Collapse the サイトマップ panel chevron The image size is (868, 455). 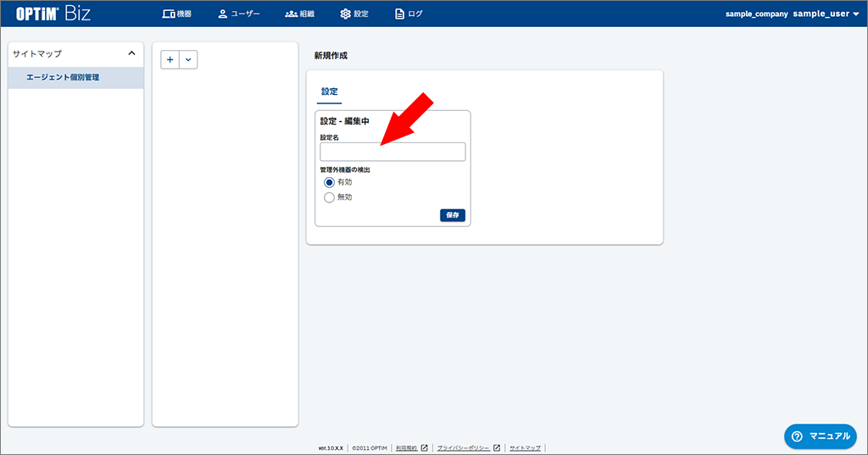[x=131, y=53]
